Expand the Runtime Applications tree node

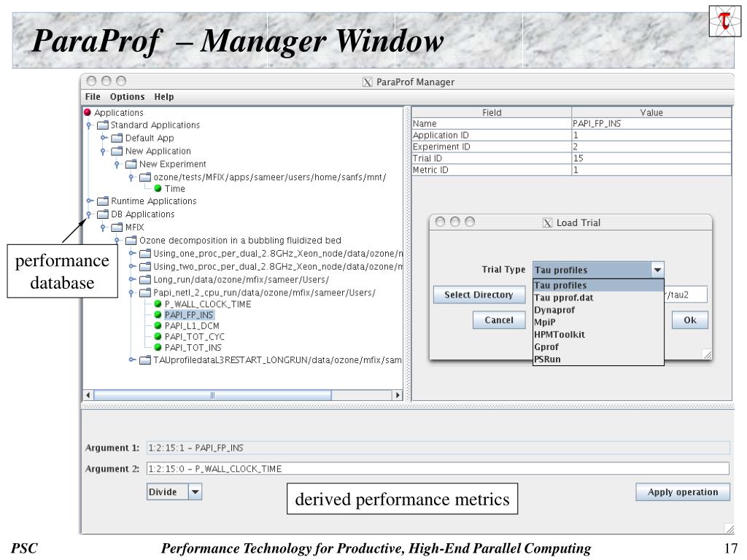coord(88,201)
